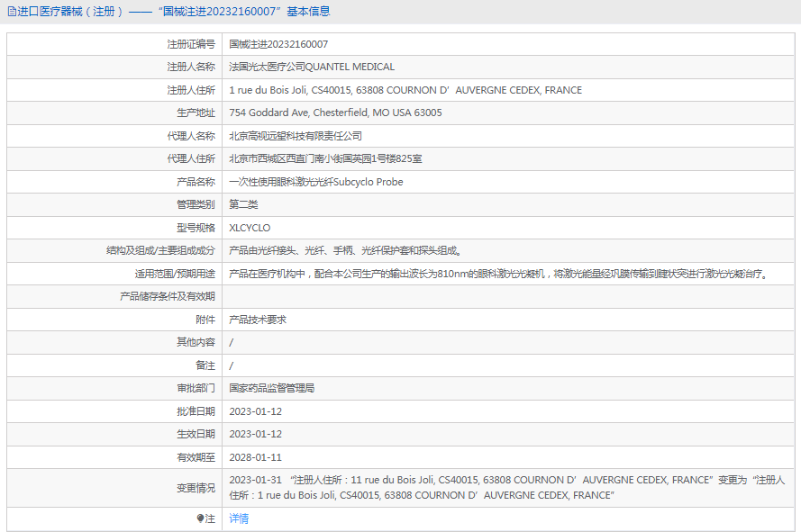Select registrant address 1 rue du Bois Joli value
The image size is (801, 532).
click(405, 90)
